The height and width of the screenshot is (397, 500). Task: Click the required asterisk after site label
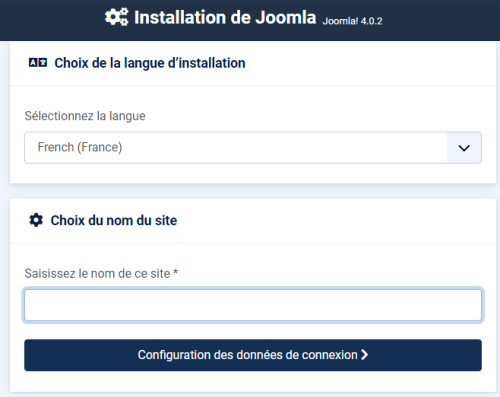tap(175, 272)
